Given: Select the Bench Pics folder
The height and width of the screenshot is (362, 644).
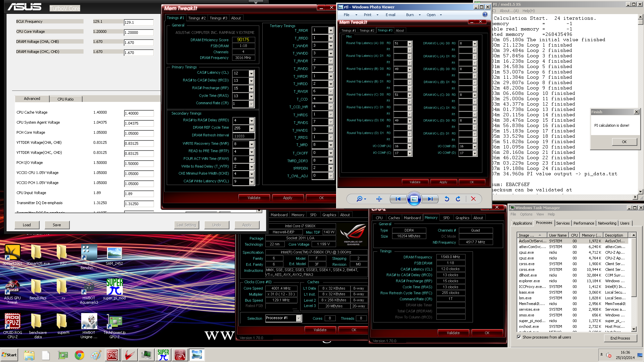Looking at the screenshot, I should tap(38, 290).
